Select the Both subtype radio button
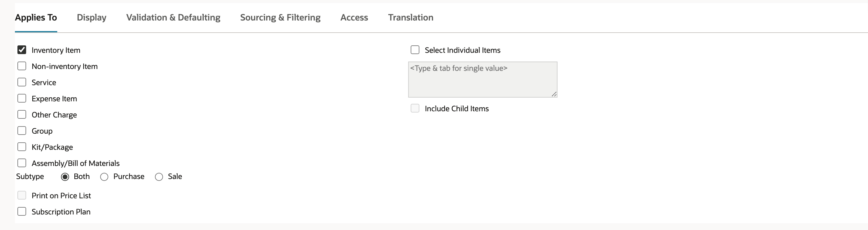 click(x=65, y=177)
